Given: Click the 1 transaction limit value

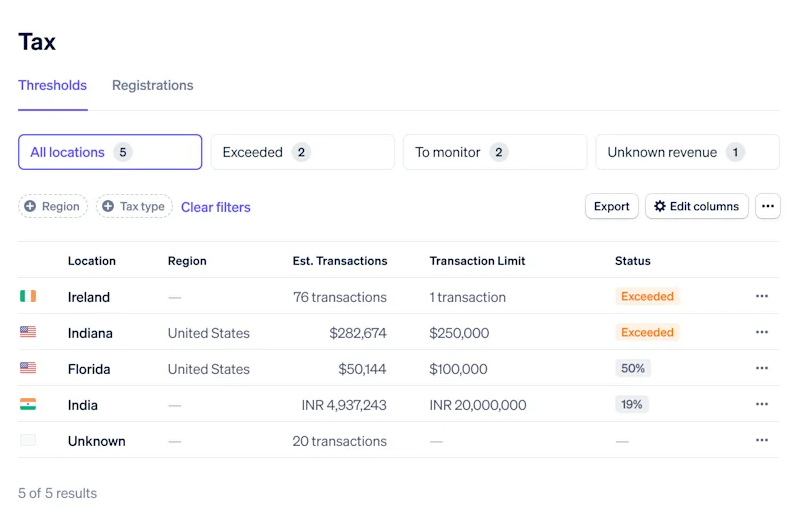Looking at the screenshot, I should click(468, 297).
